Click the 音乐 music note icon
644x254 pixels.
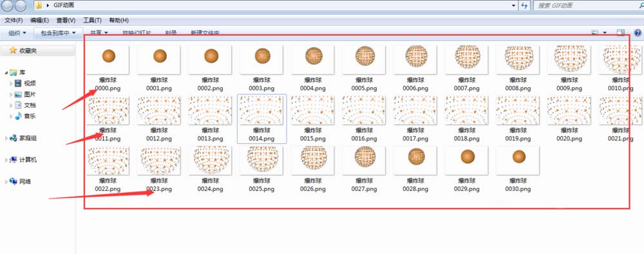(x=18, y=116)
